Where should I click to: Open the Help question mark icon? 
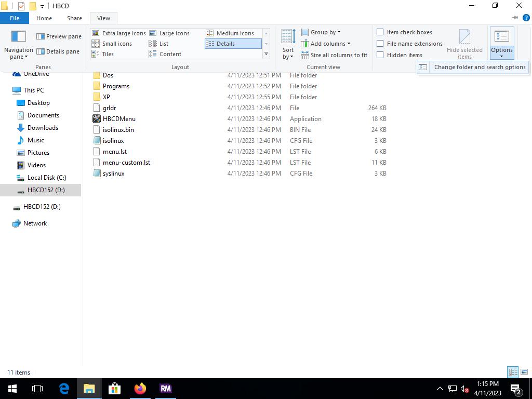[525, 18]
